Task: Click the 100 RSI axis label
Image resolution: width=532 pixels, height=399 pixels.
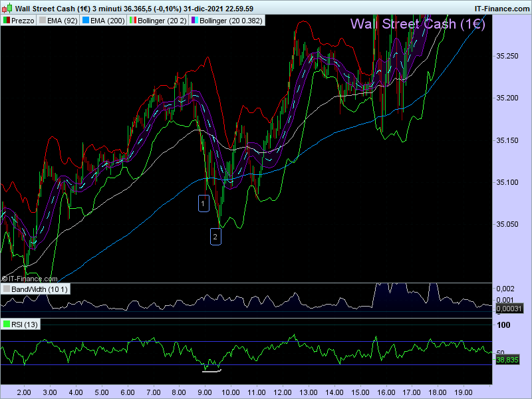Action: [x=503, y=325]
